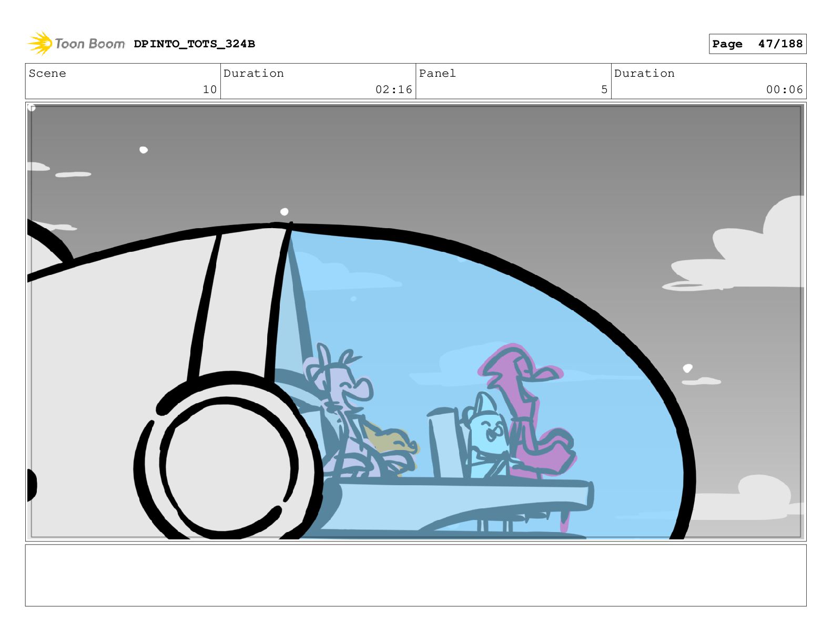
Task: Select the panel number 5
Action: 604,89
